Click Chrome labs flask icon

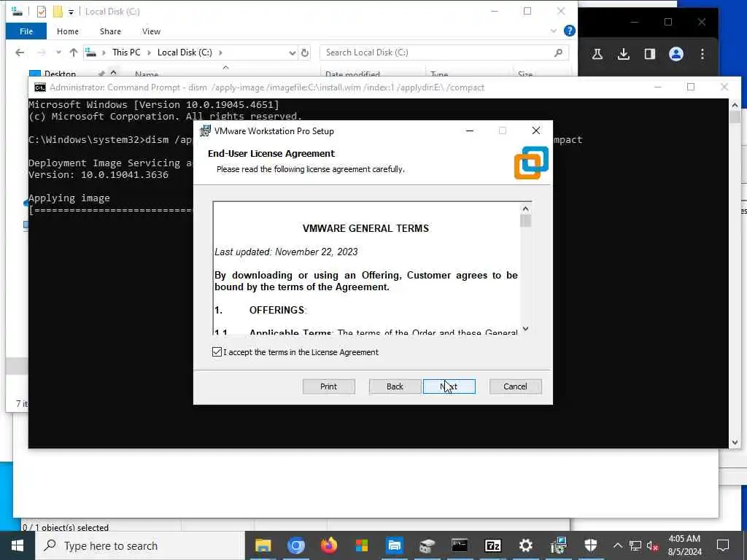(597, 54)
